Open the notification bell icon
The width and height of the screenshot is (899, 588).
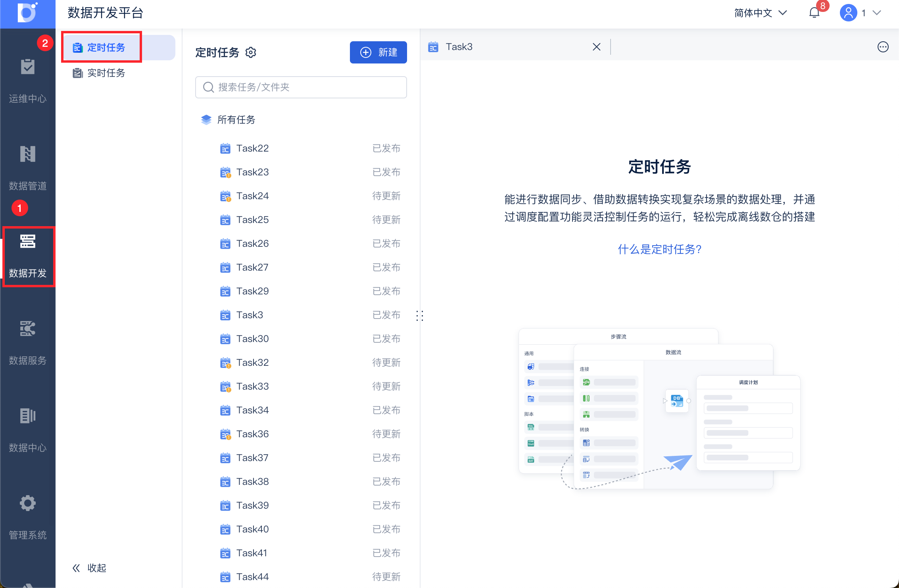[814, 13]
